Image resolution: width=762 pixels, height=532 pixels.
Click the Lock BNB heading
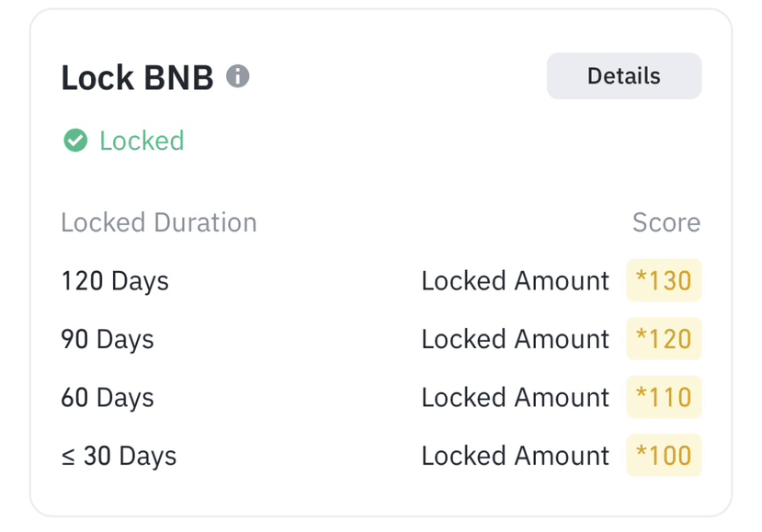click(137, 78)
